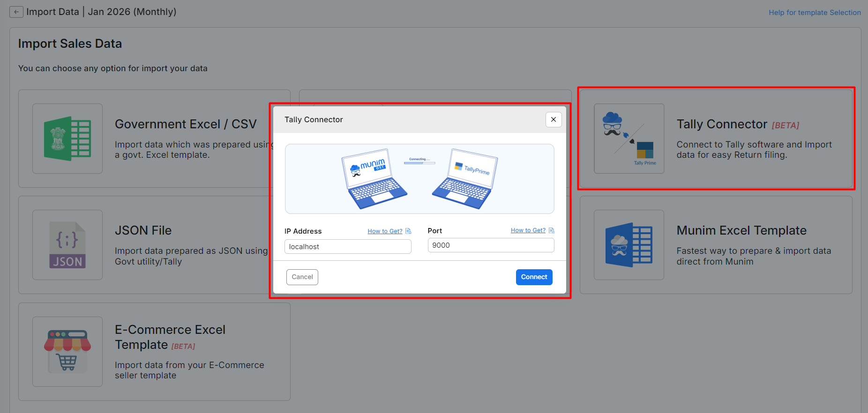The height and width of the screenshot is (413, 868).
Task: Open How to Get link for Port
Action: [x=528, y=230]
